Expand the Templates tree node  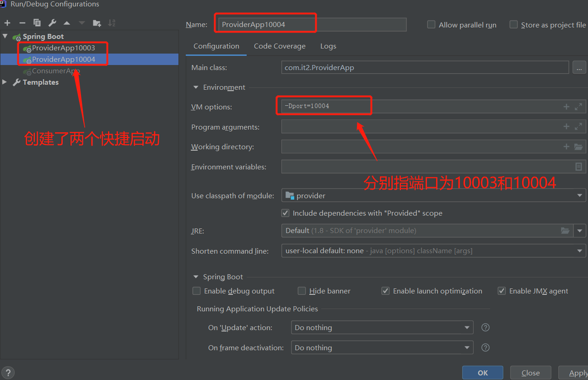coord(5,82)
